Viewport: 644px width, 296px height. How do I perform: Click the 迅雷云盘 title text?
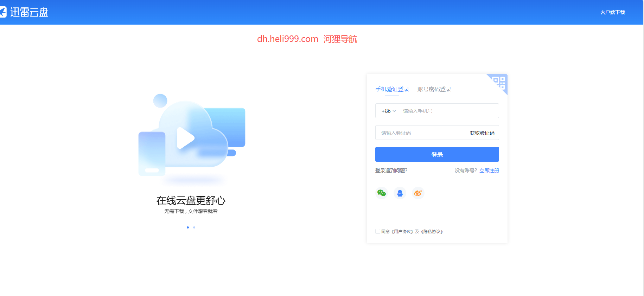pyautogui.click(x=29, y=12)
